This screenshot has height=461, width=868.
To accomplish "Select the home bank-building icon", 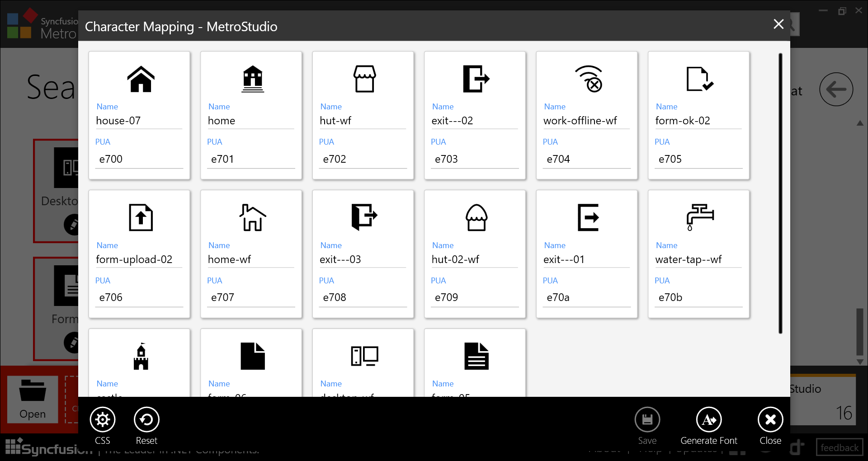I will 252,79.
